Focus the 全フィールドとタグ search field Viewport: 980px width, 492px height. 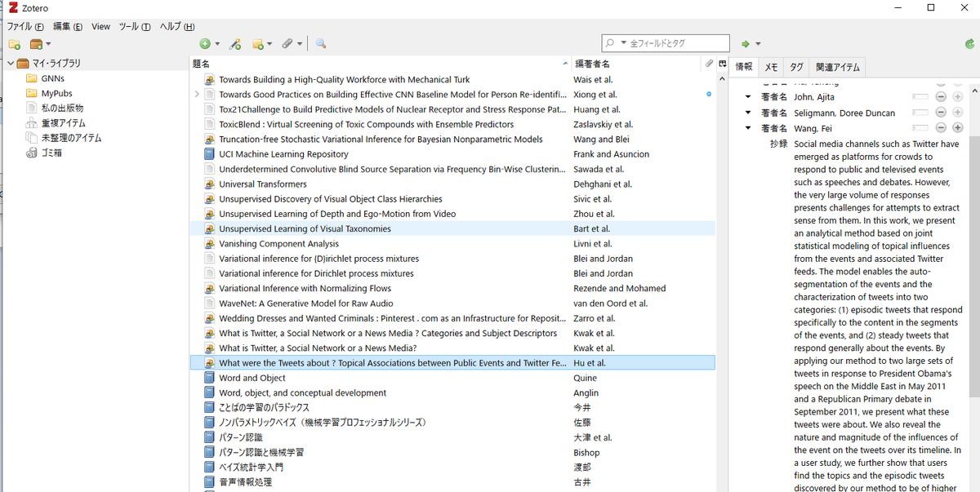(666, 43)
